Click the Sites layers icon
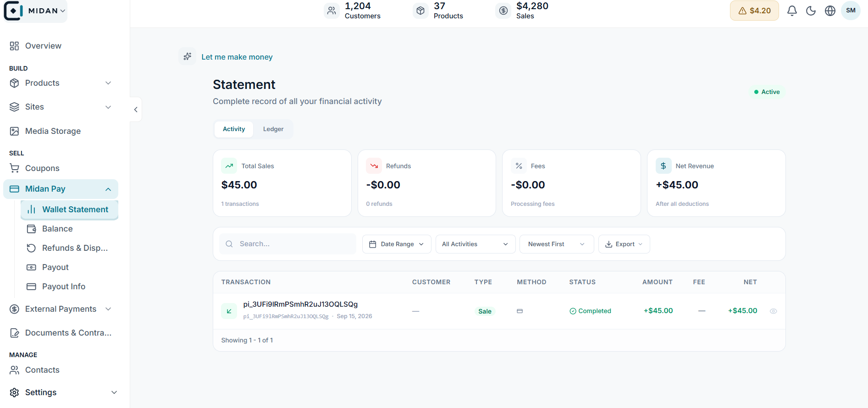Viewport: 868px width, 408px height. pyautogui.click(x=14, y=107)
